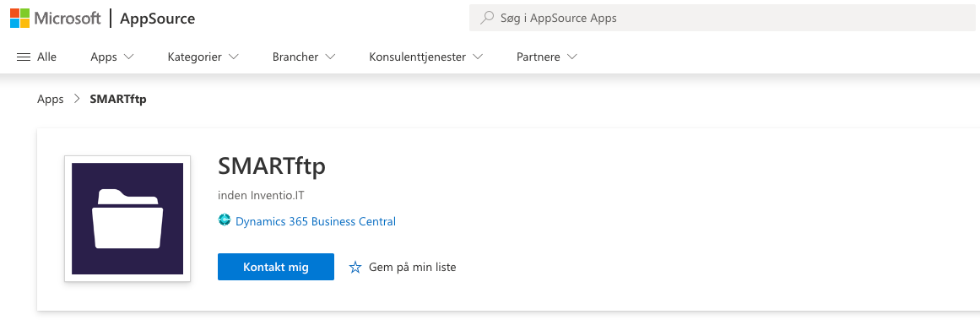Click the magnifier search icon

coord(487,18)
